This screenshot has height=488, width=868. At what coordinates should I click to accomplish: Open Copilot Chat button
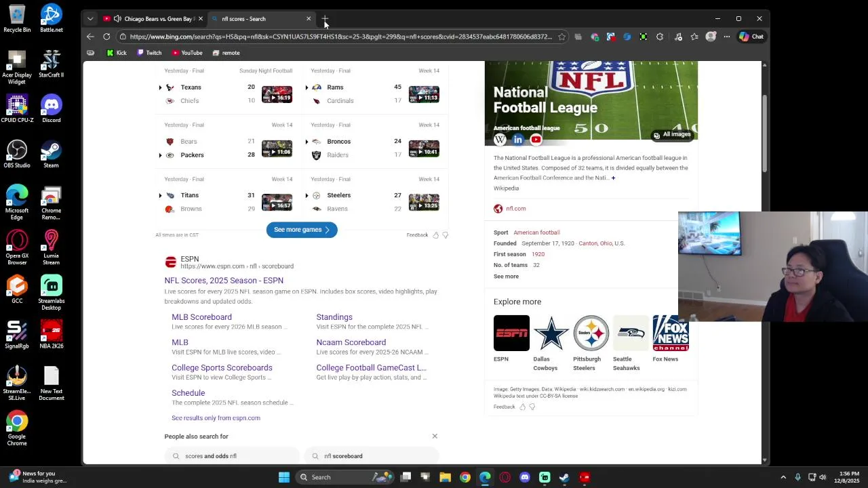click(x=751, y=37)
